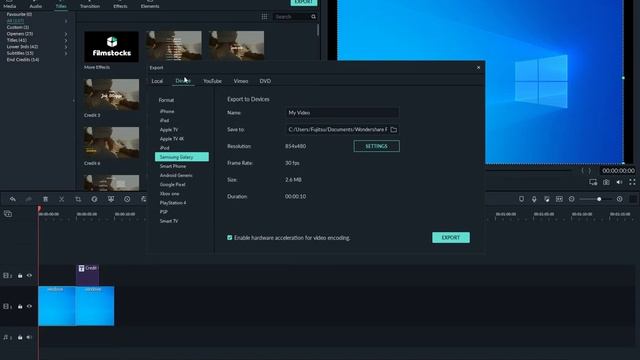The width and height of the screenshot is (640, 360).
Task: Click the Name field containing My Video
Action: 342,113
